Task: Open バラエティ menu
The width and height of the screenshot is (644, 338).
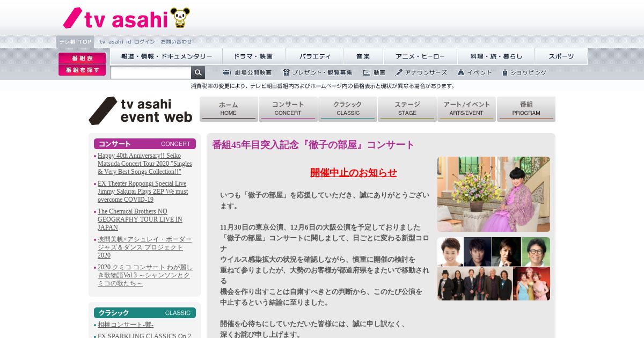Action: tap(315, 56)
